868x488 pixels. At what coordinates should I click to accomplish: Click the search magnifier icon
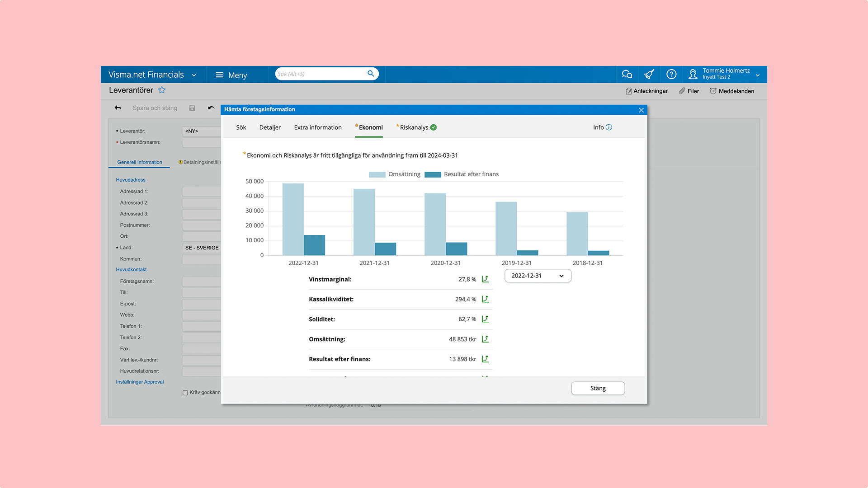371,74
